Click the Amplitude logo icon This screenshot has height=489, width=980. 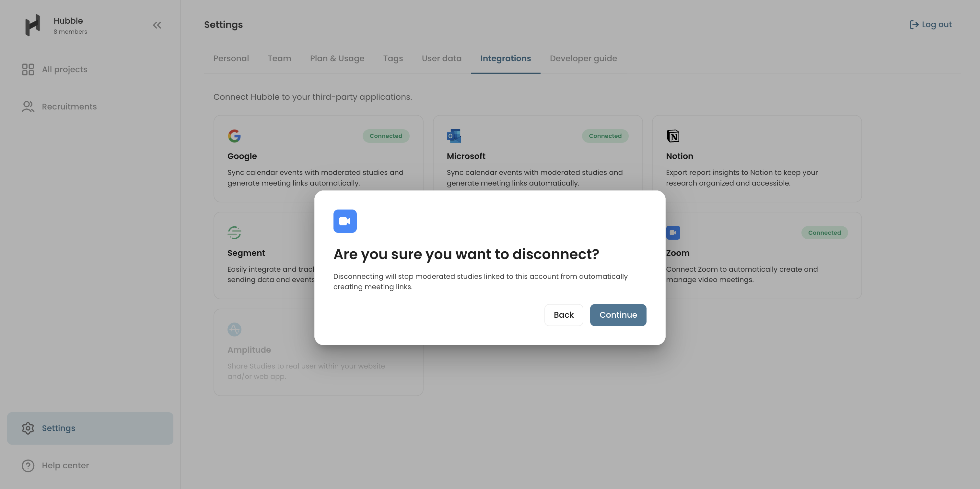234,329
